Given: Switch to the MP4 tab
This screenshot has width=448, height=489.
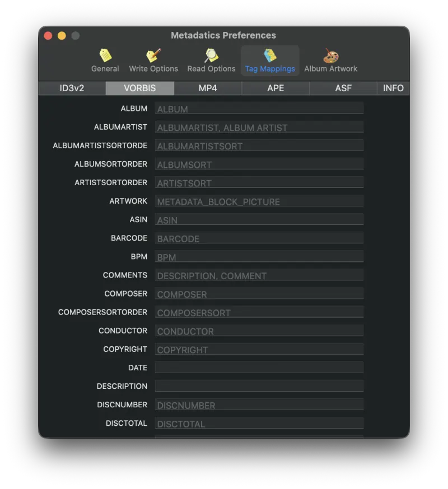Looking at the screenshot, I should point(208,88).
